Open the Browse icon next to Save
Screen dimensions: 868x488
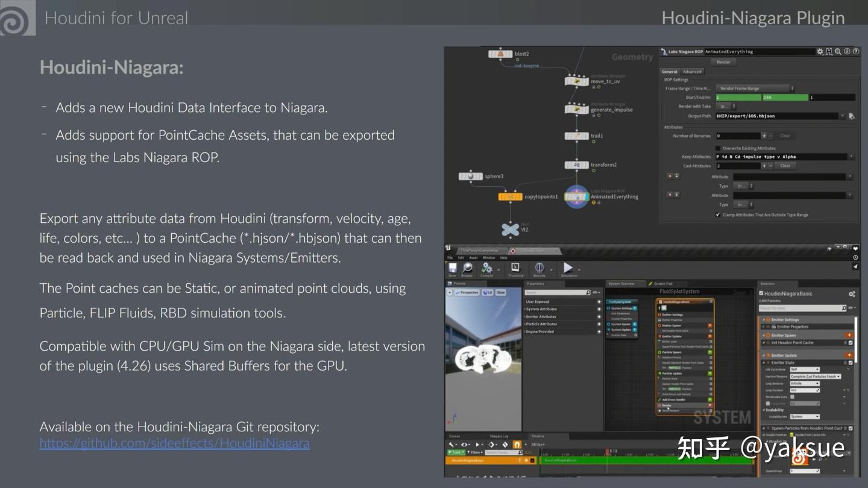(x=467, y=267)
